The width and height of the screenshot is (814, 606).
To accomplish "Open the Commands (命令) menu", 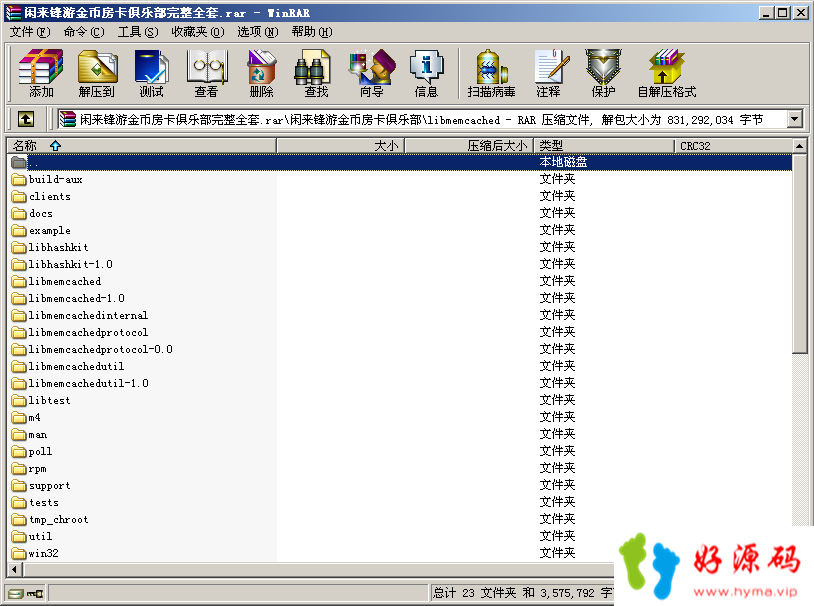I will coord(84,32).
